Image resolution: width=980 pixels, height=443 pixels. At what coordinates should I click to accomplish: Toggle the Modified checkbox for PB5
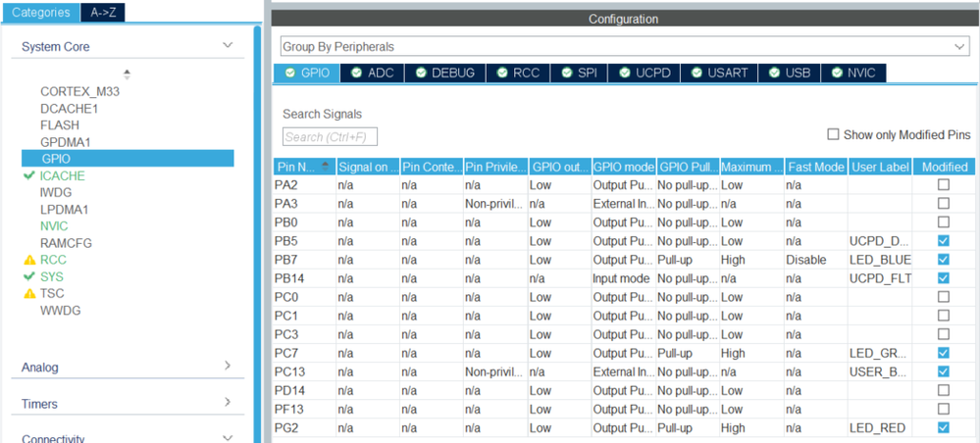pyautogui.click(x=943, y=240)
